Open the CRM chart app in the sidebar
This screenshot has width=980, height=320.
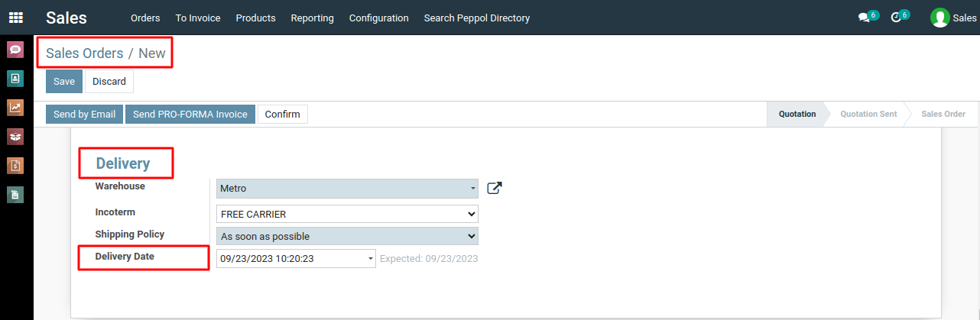[x=15, y=108]
